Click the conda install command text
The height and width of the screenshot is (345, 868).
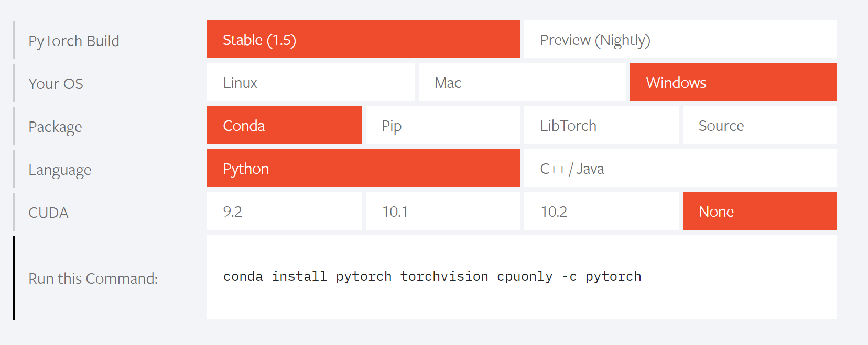432,276
